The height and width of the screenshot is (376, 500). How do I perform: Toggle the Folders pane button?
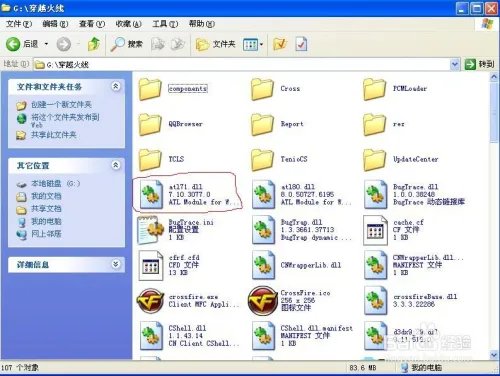[x=215, y=44]
